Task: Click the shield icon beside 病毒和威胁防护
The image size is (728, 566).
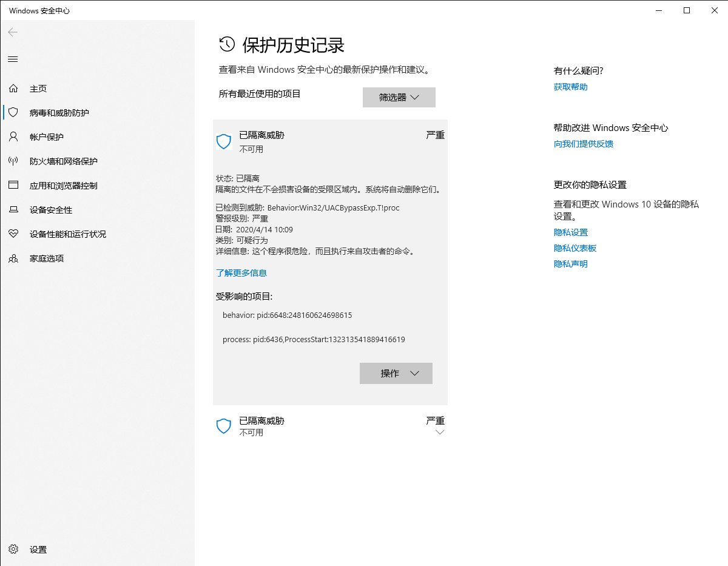Action: (x=13, y=112)
